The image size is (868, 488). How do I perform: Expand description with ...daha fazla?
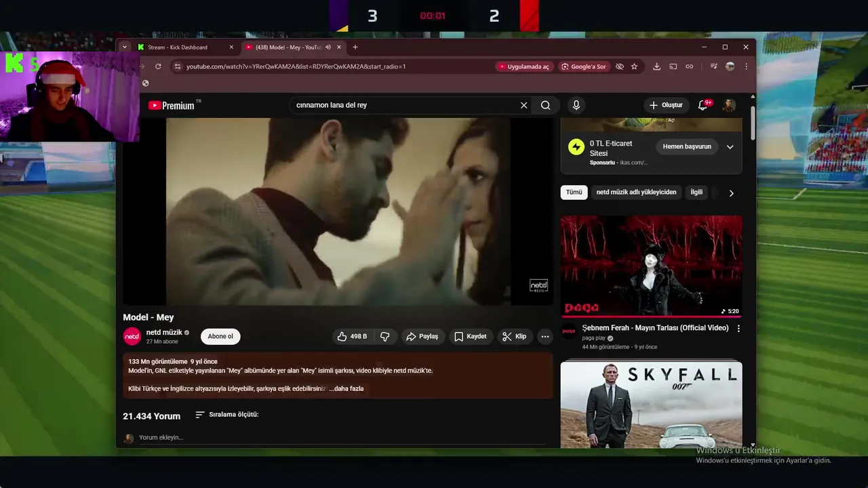point(347,389)
